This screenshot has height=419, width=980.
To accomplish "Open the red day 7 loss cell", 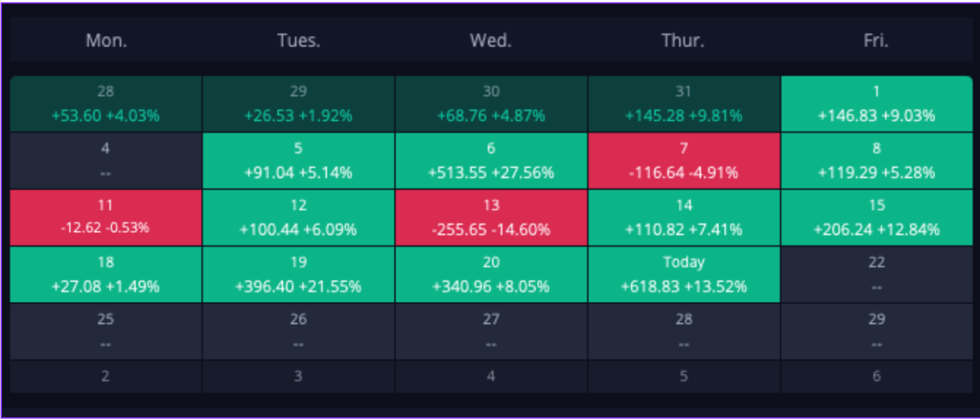I will (683, 161).
